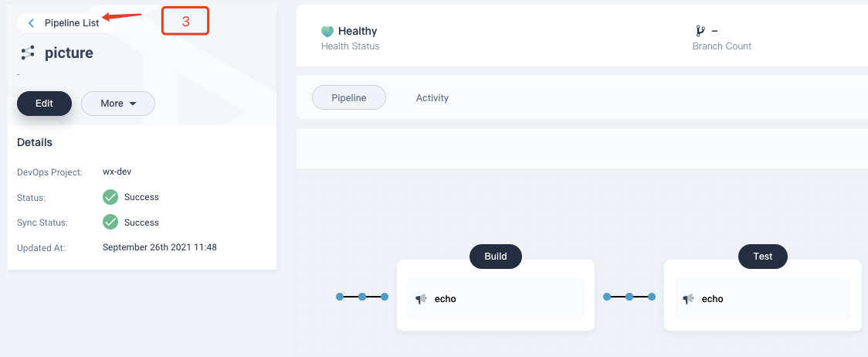Switch to the Activity tab

click(x=432, y=97)
